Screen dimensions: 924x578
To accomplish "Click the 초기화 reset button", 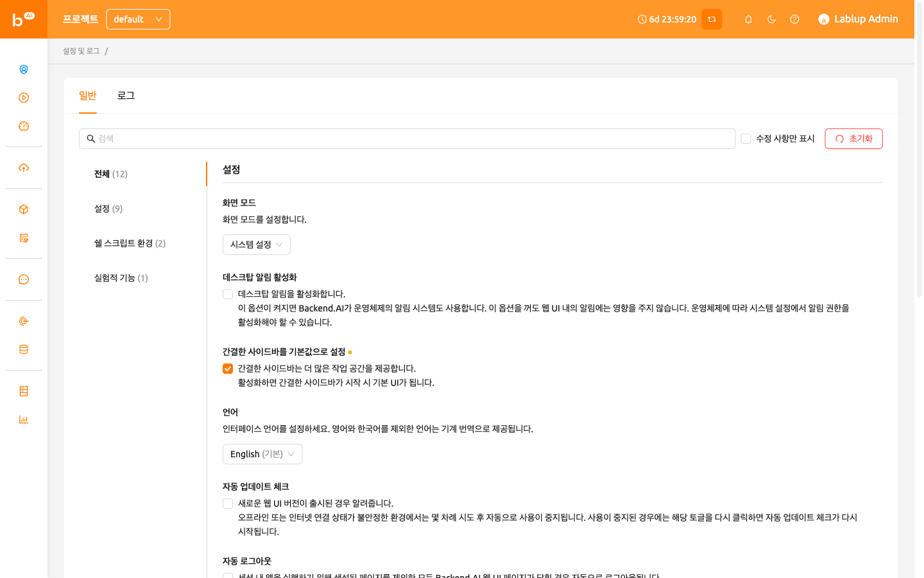I will (x=853, y=139).
